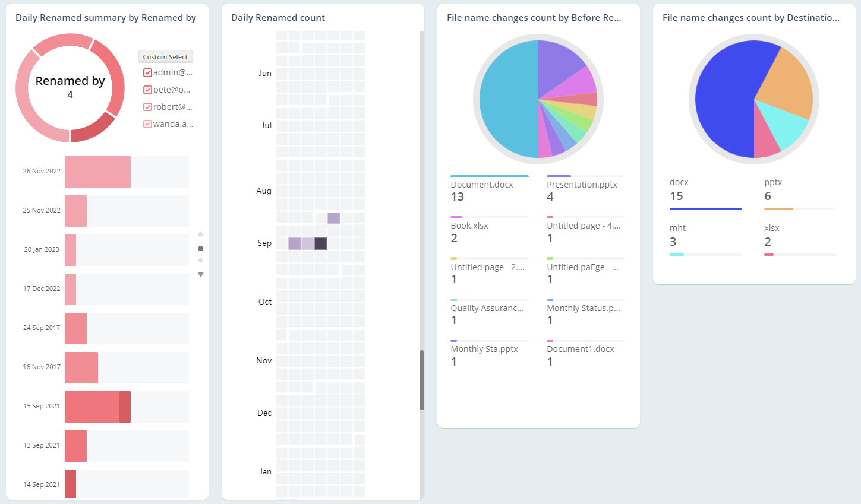Click the Custom Select button

(165, 57)
